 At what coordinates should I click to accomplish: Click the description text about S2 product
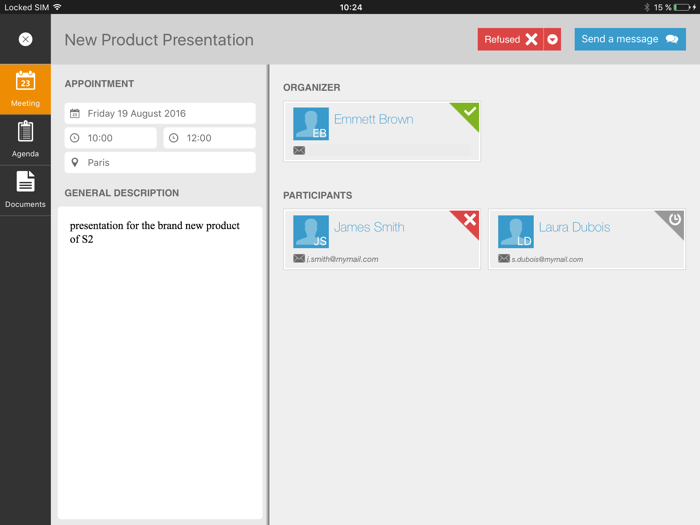point(154,232)
